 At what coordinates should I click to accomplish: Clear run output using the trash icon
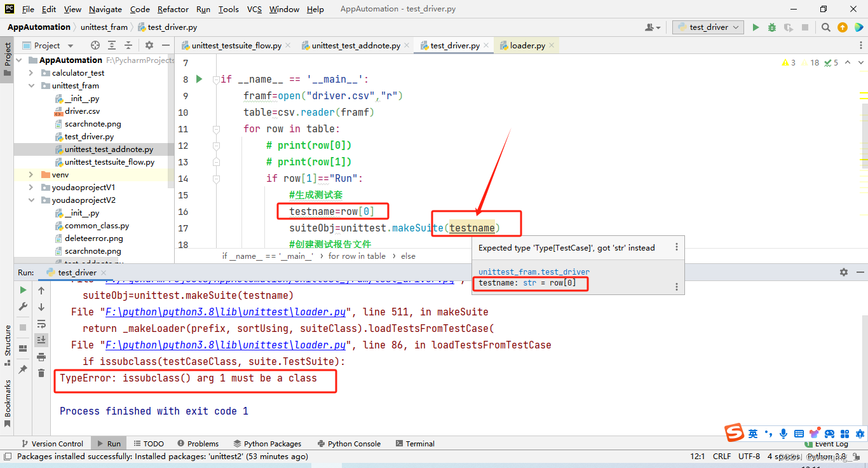coord(41,373)
